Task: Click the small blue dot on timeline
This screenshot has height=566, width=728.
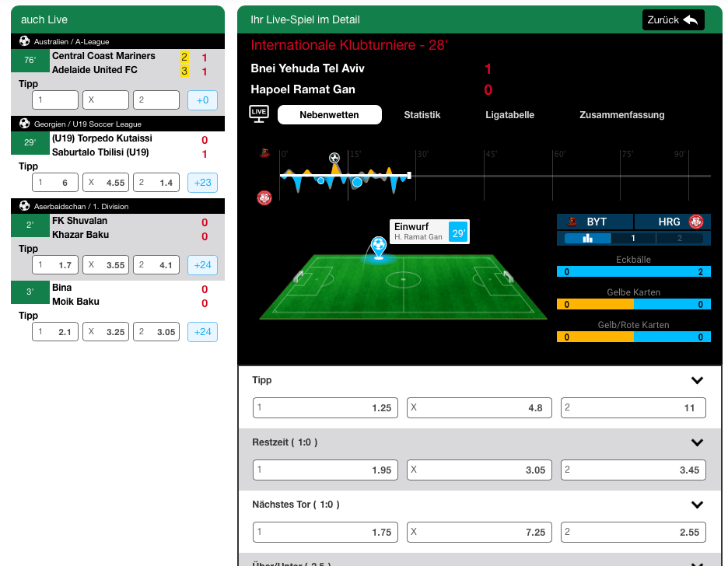Action: pos(320,180)
